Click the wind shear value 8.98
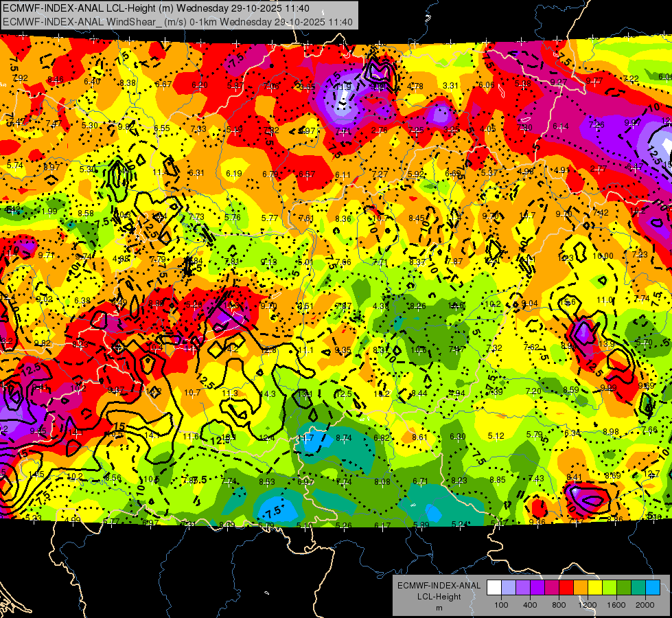 (611, 431)
